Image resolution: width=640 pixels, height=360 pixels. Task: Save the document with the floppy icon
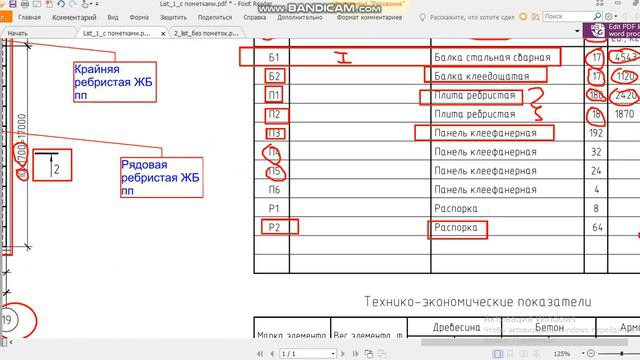[13, 4]
